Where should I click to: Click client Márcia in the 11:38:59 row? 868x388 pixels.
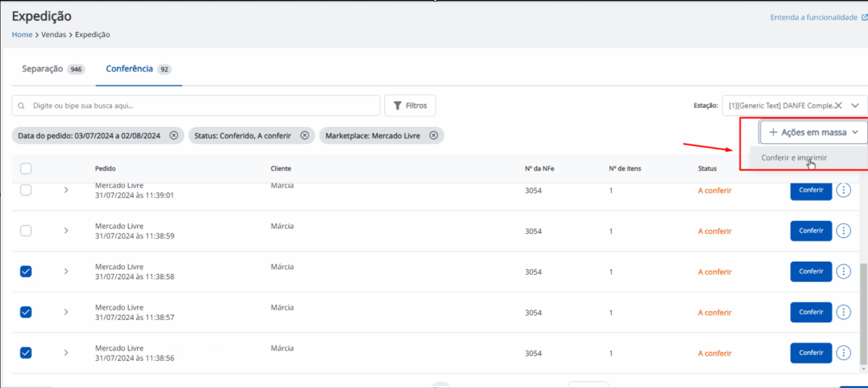pos(282,226)
